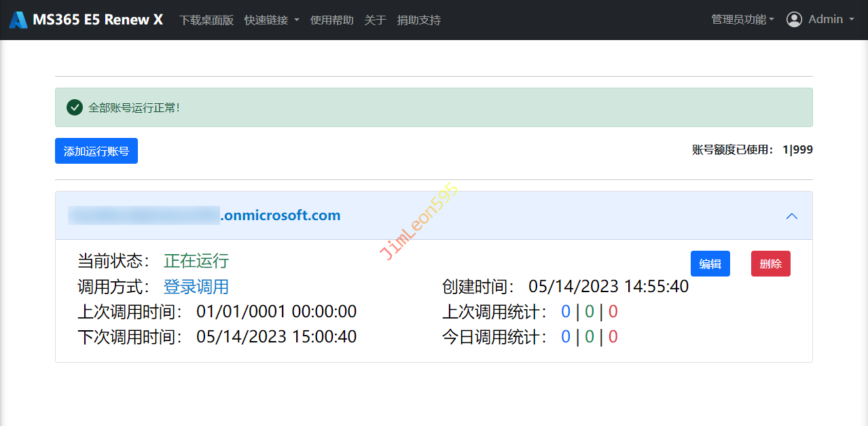The width and height of the screenshot is (868, 426).
Task: Click the green checkmark icon in alert
Action: point(75,107)
